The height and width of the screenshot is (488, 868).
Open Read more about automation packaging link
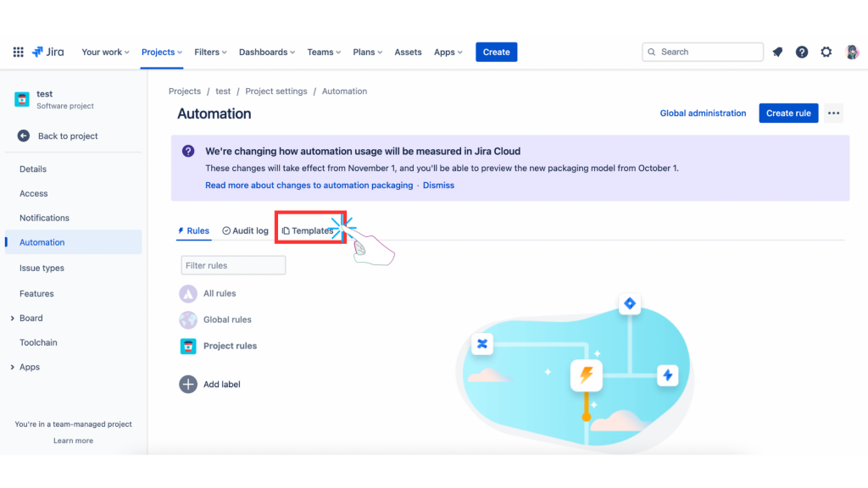[x=309, y=186]
